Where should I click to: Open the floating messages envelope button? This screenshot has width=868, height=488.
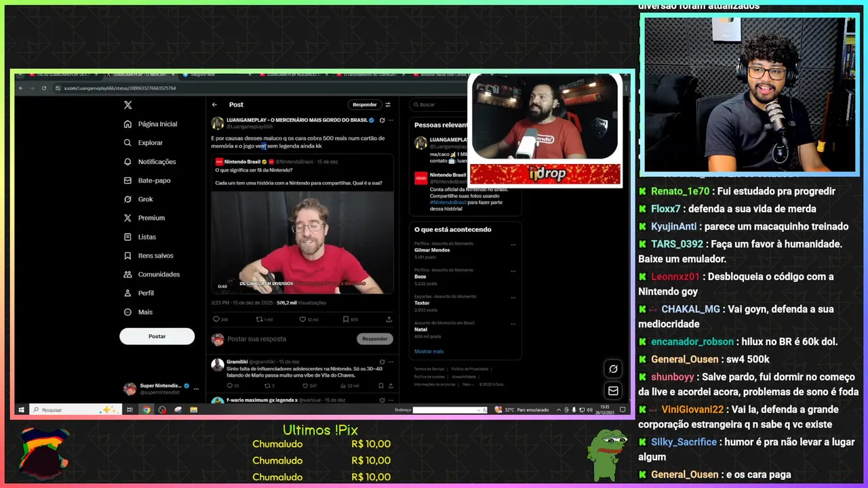pyautogui.click(x=613, y=391)
